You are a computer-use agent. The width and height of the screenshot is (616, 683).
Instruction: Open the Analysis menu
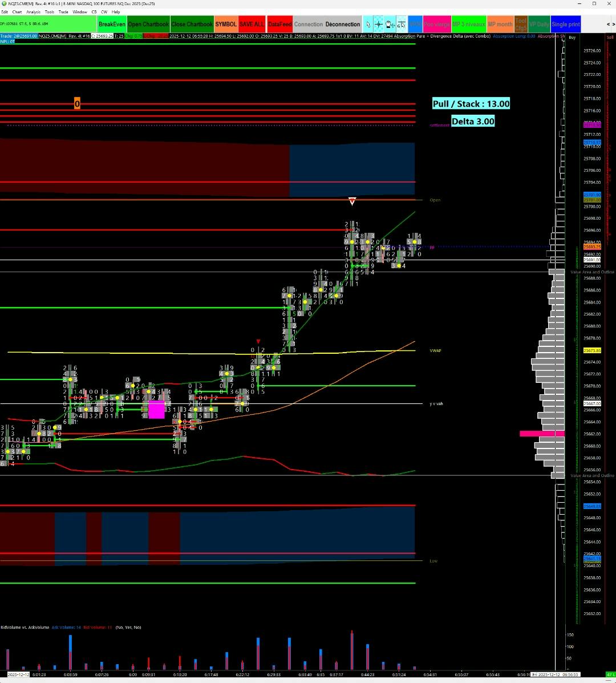pyautogui.click(x=33, y=11)
